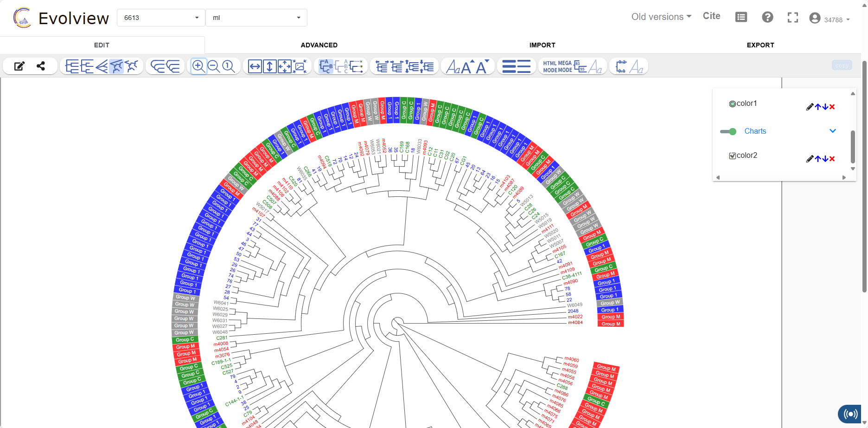Viewport: 868px width, 428px height.
Task: Switch to the EDIT tab
Action: point(102,45)
